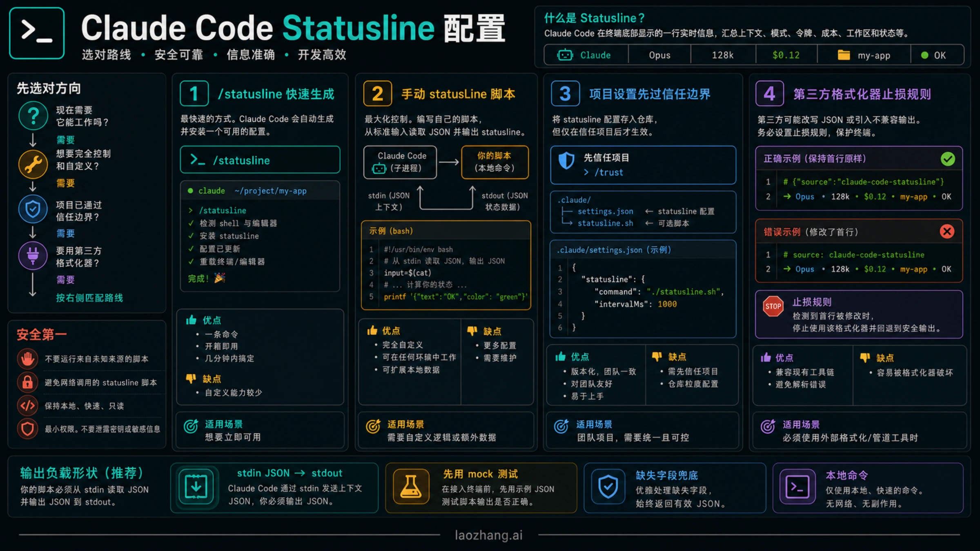The image size is (980, 551).
Task: Click the green OK status dot
Action: 925,55
